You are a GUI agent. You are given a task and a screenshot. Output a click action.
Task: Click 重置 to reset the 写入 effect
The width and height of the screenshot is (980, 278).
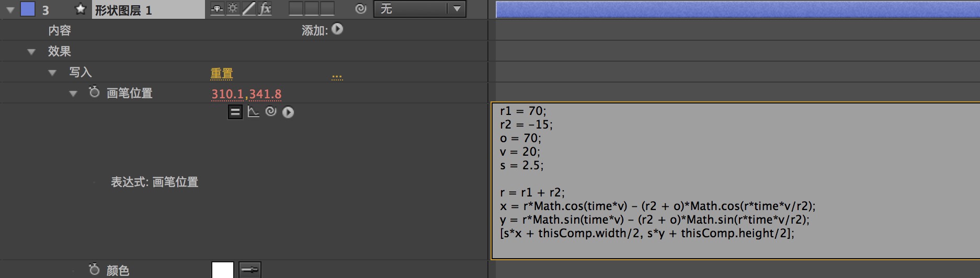tap(221, 73)
